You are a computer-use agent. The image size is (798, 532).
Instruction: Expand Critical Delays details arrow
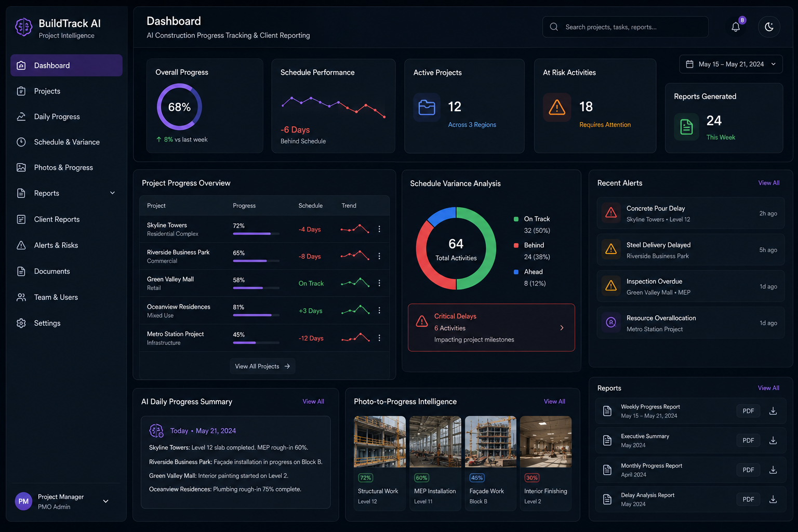tap(562, 328)
